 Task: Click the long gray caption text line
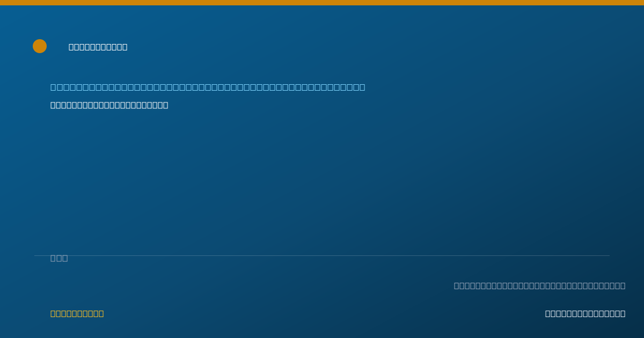pyautogui.click(x=539, y=285)
